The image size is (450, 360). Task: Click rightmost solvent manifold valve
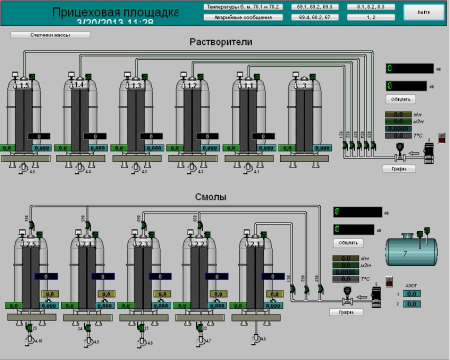[373, 145]
